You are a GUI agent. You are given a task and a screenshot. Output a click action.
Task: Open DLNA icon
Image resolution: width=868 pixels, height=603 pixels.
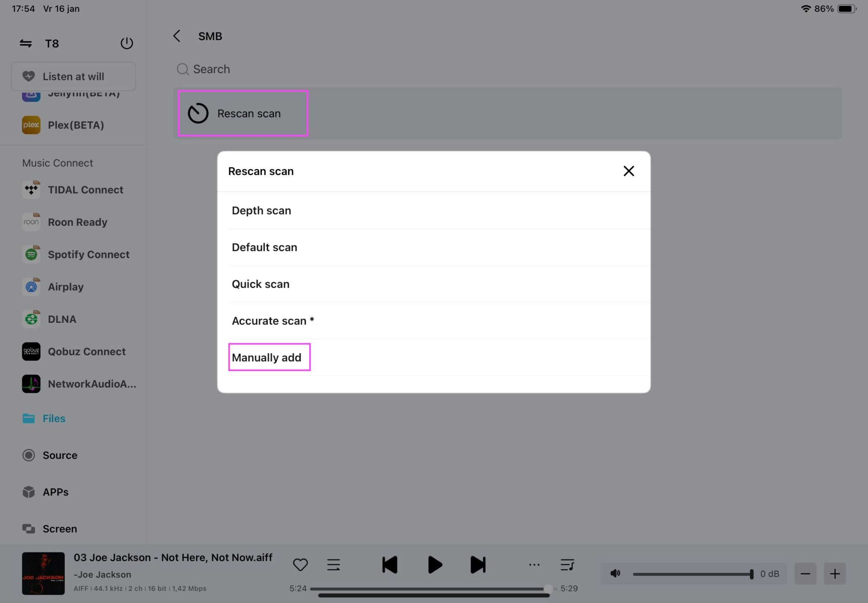pos(31,319)
